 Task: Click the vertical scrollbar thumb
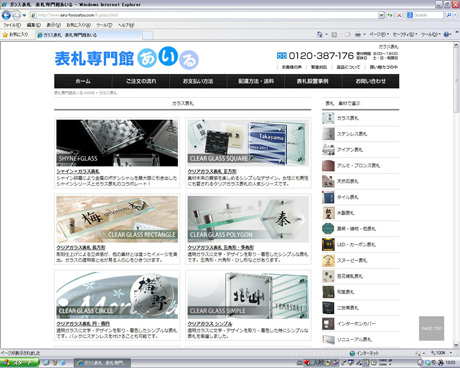point(456,81)
